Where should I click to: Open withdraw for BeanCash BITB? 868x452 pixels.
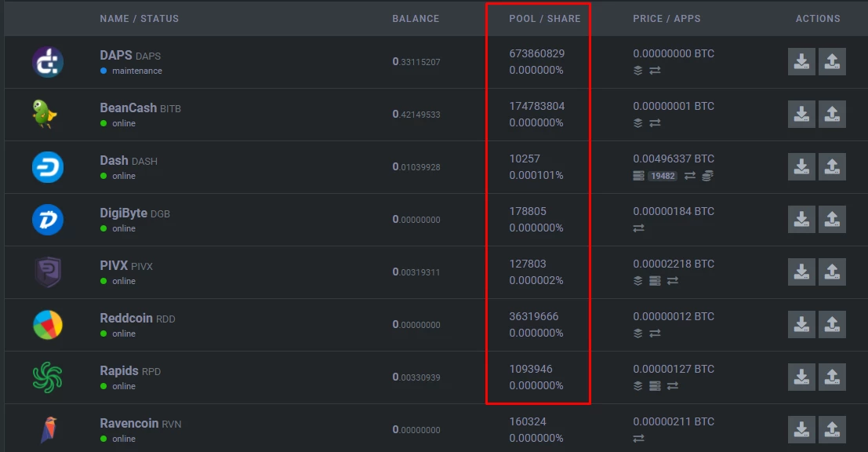tap(832, 114)
